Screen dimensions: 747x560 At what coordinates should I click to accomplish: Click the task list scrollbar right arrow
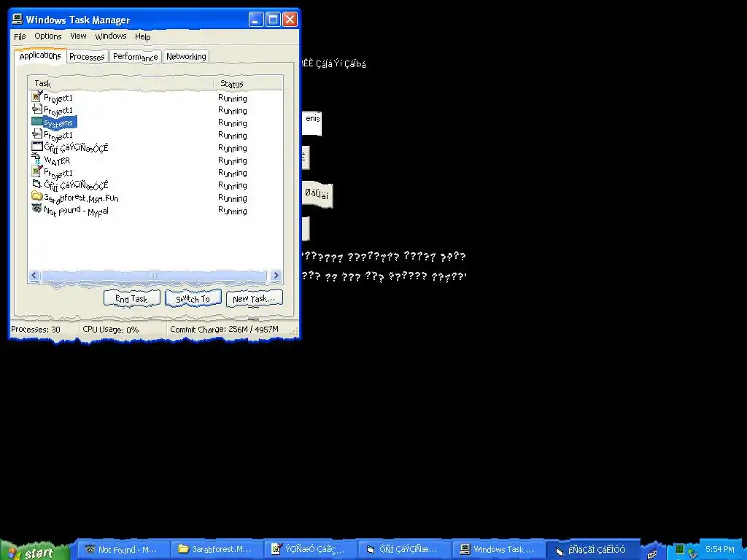pyautogui.click(x=276, y=275)
